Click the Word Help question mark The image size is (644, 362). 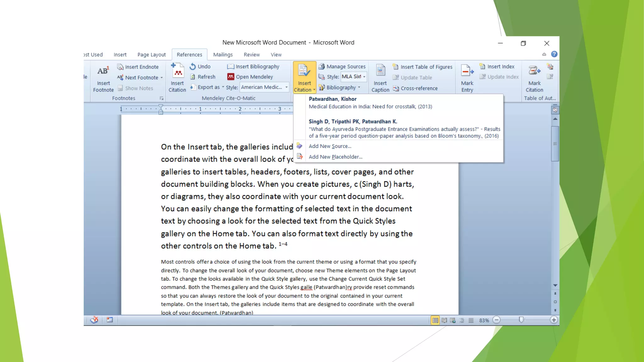click(x=554, y=54)
